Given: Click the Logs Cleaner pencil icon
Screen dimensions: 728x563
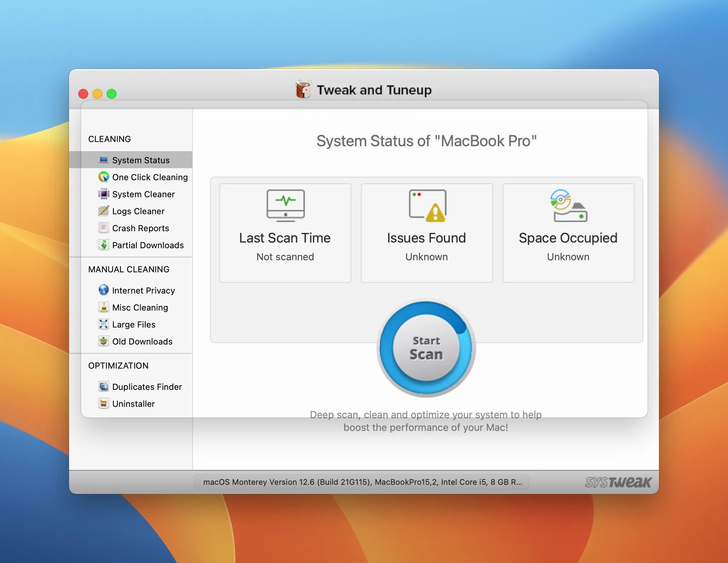Looking at the screenshot, I should [103, 211].
